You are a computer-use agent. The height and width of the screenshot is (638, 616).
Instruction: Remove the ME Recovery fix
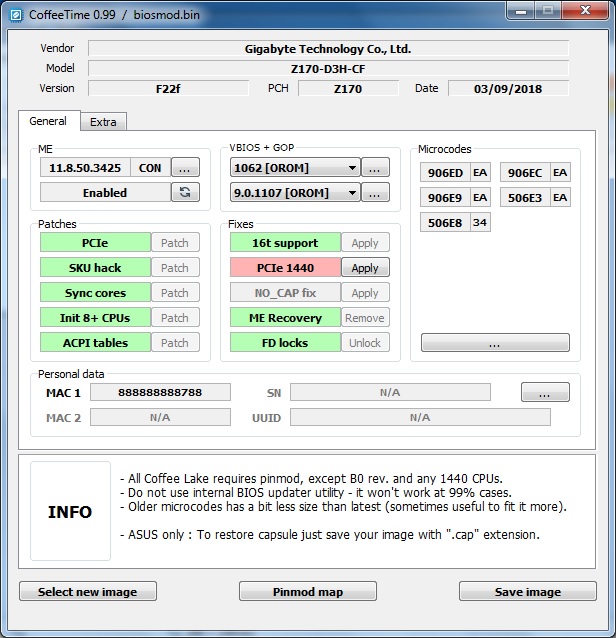click(x=365, y=317)
